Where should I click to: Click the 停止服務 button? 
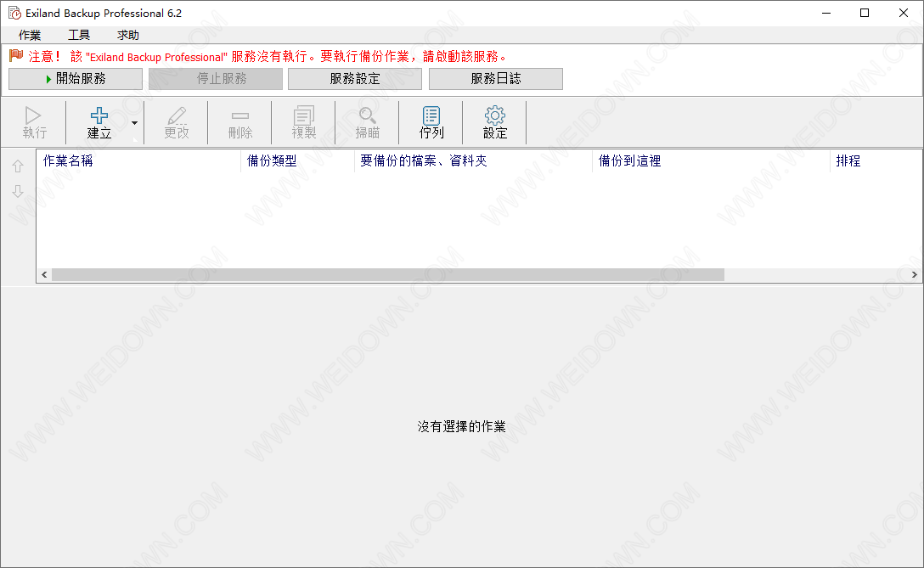click(x=216, y=78)
